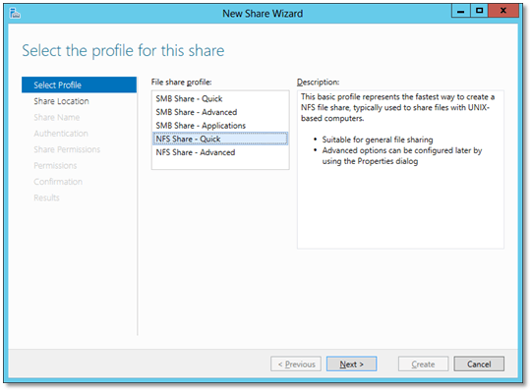The image size is (532, 392).
Task: Choose the NFS Share - Advanced profile
Action: click(x=220, y=152)
